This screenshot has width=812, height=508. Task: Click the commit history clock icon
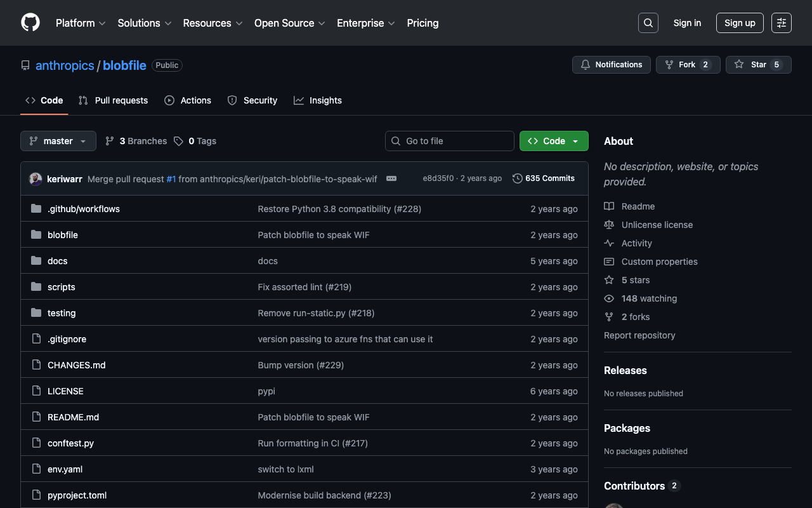click(518, 178)
